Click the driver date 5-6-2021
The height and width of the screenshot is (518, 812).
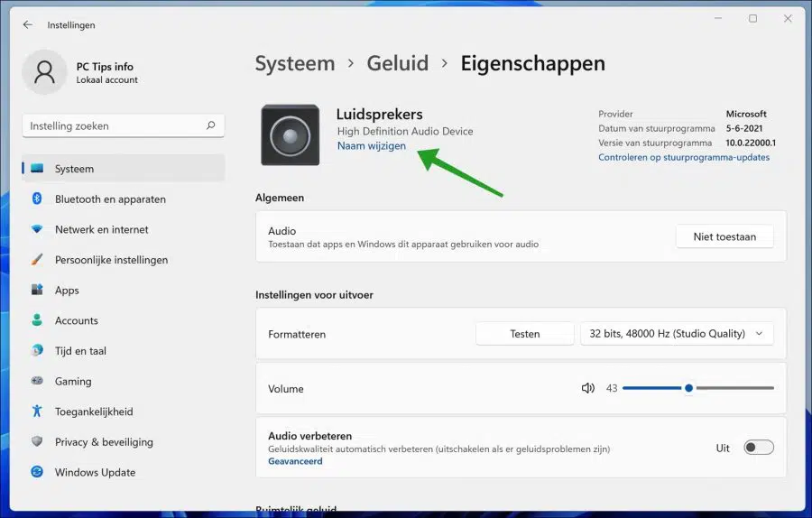pos(744,128)
